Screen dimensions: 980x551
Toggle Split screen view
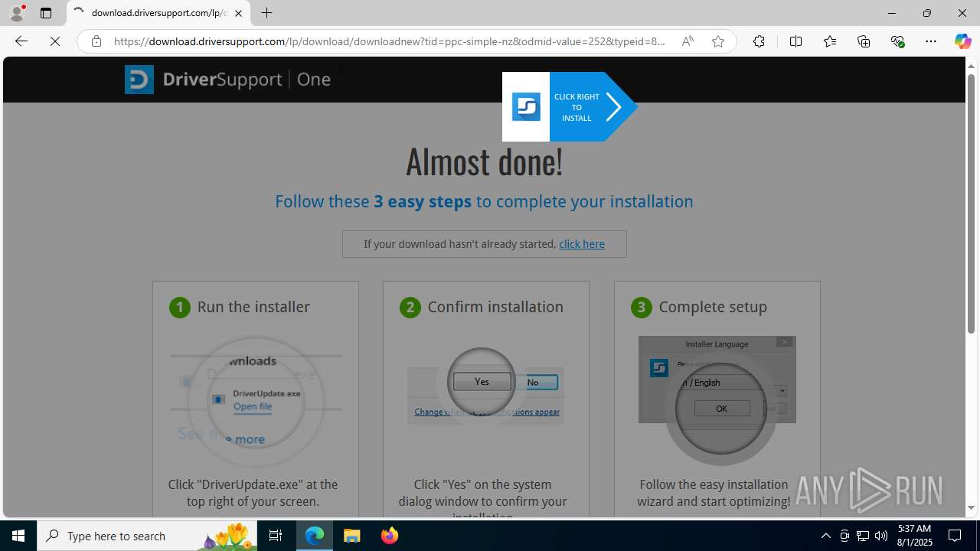click(795, 41)
